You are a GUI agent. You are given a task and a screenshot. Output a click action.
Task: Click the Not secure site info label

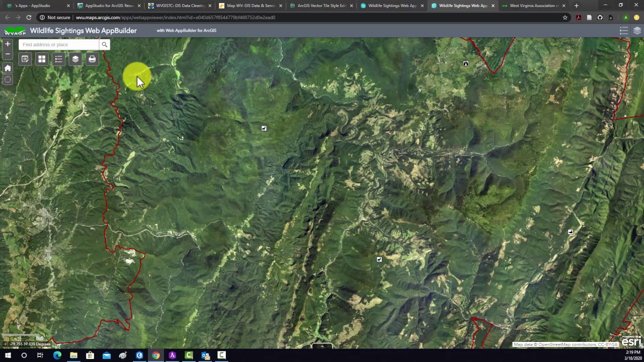tap(55, 18)
